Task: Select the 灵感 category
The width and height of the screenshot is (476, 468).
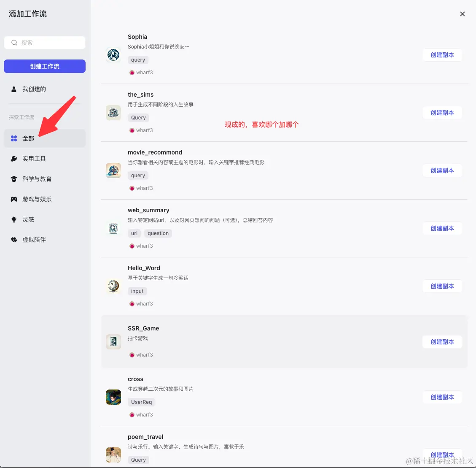Action: 45,219
